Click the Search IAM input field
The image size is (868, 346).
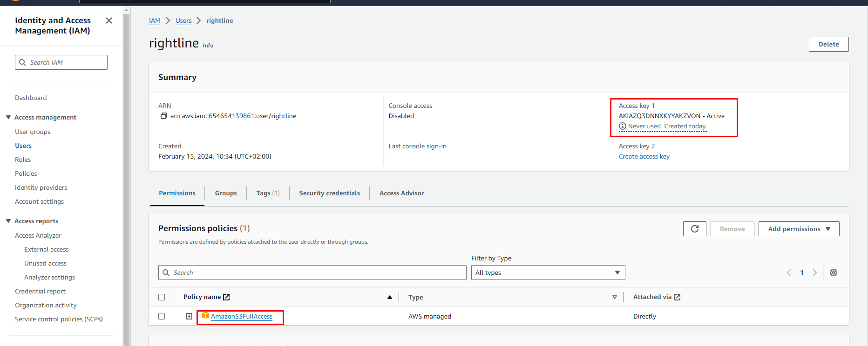pos(67,62)
